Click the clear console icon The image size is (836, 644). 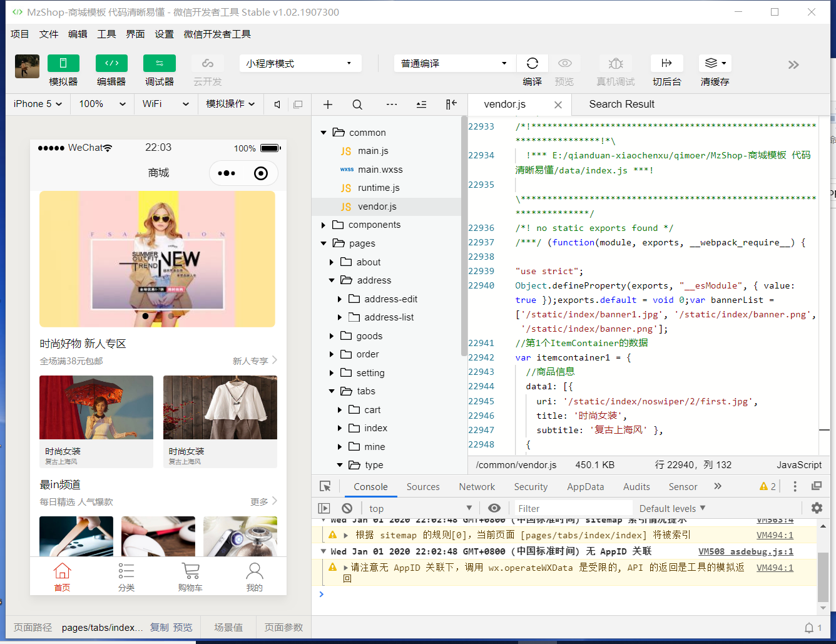pyautogui.click(x=347, y=508)
